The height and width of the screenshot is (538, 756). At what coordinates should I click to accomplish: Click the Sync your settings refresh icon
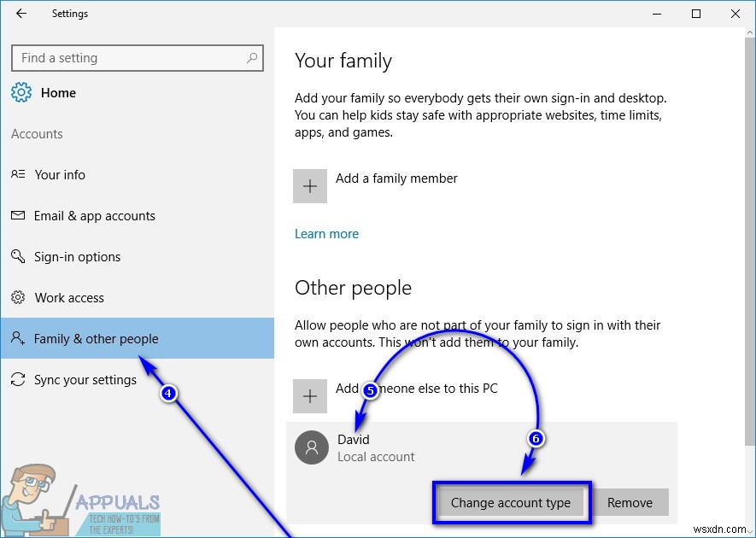click(19, 379)
